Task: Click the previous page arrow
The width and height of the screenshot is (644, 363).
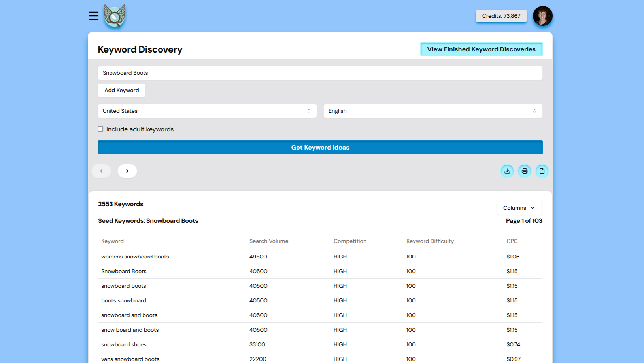Action: click(101, 171)
